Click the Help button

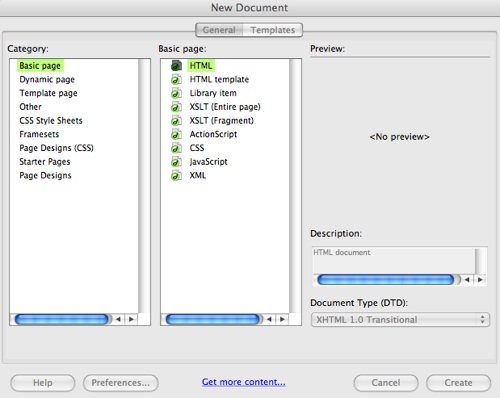(x=43, y=383)
